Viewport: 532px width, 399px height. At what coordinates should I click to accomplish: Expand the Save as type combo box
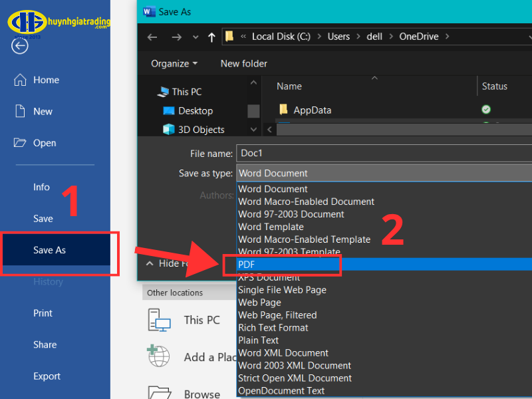tap(384, 173)
